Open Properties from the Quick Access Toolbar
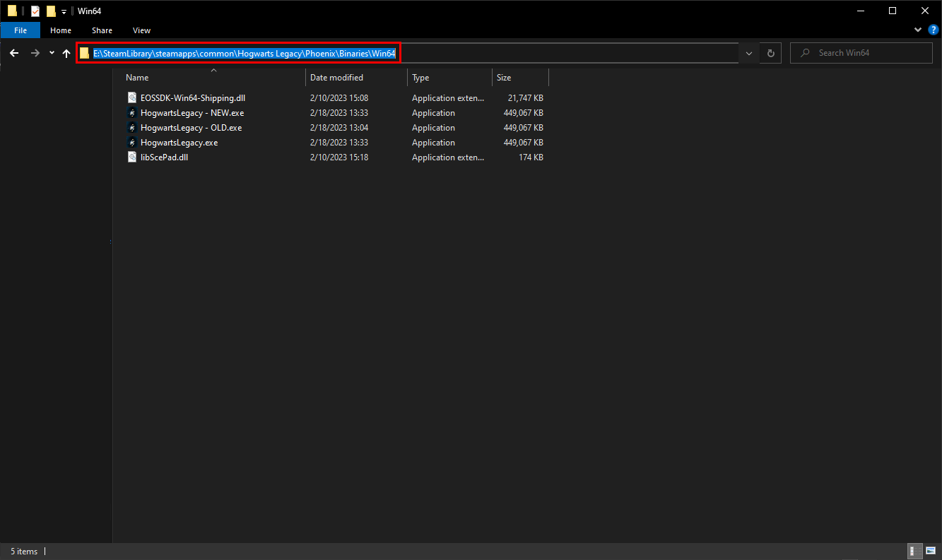 coord(35,11)
